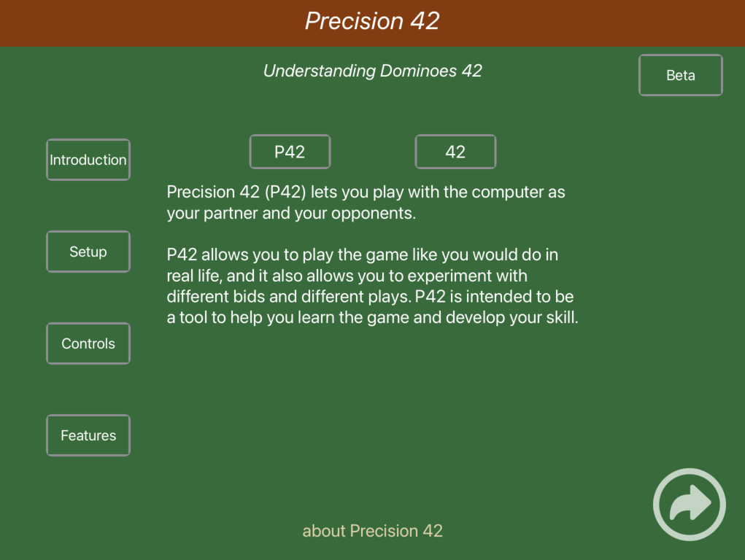This screenshot has width=745, height=560.
Task: Click the Understanding Dominoes 42 subtitle
Action: click(x=372, y=71)
